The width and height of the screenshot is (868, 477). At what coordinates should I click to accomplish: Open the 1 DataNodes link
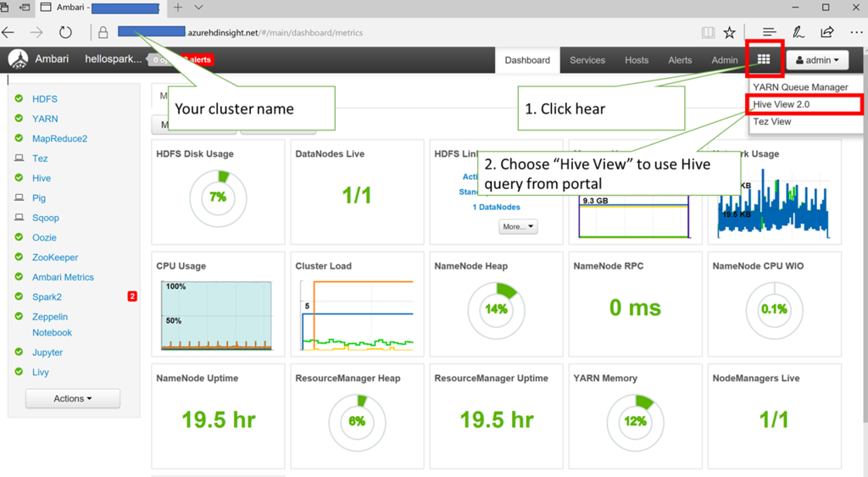[x=496, y=207]
